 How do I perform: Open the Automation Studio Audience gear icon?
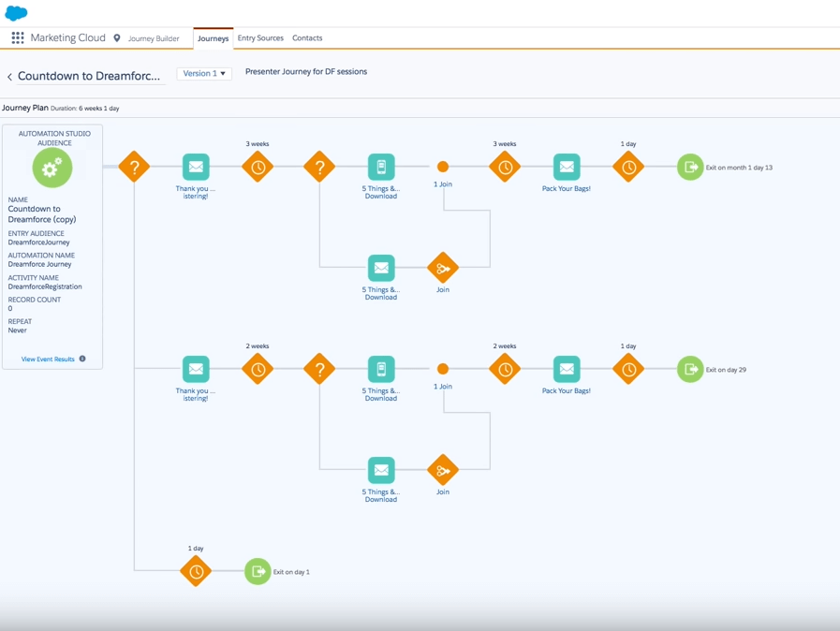52,169
